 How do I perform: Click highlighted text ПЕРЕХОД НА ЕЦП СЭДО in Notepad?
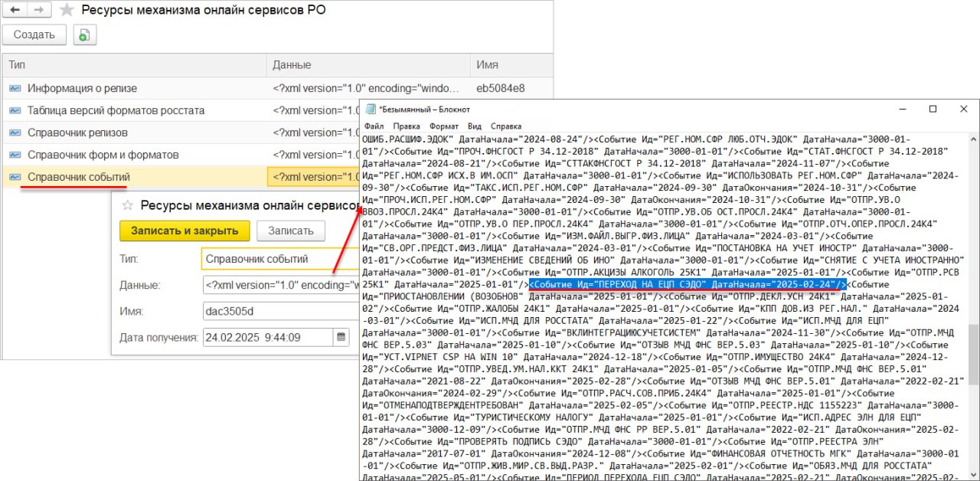click(649, 284)
